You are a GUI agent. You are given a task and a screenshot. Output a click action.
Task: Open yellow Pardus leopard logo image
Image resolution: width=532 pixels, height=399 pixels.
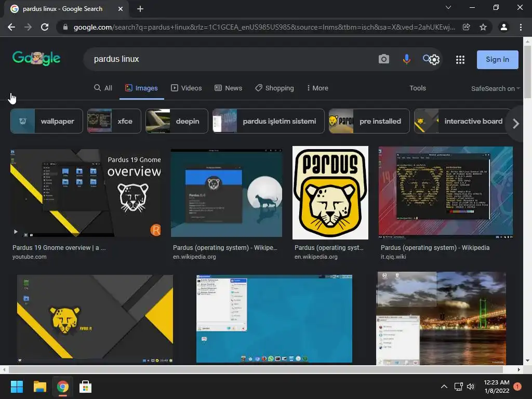pos(330,193)
